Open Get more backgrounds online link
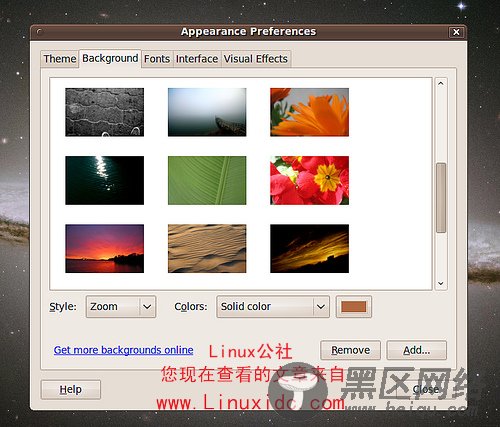This screenshot has height=427, width=500. (123, 350)
